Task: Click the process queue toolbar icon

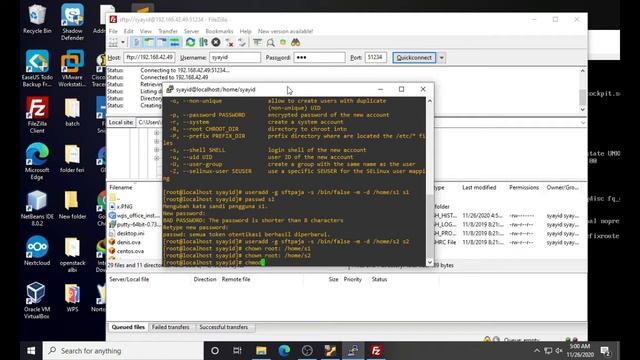Action: coord(203,42)
